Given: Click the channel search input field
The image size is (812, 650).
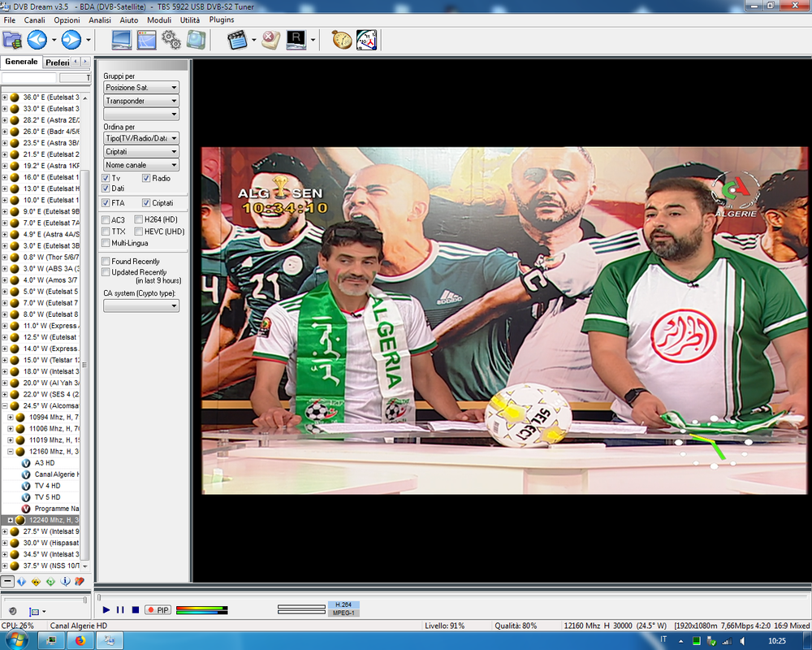Looking at the screenshot, I should click(29, 78).
